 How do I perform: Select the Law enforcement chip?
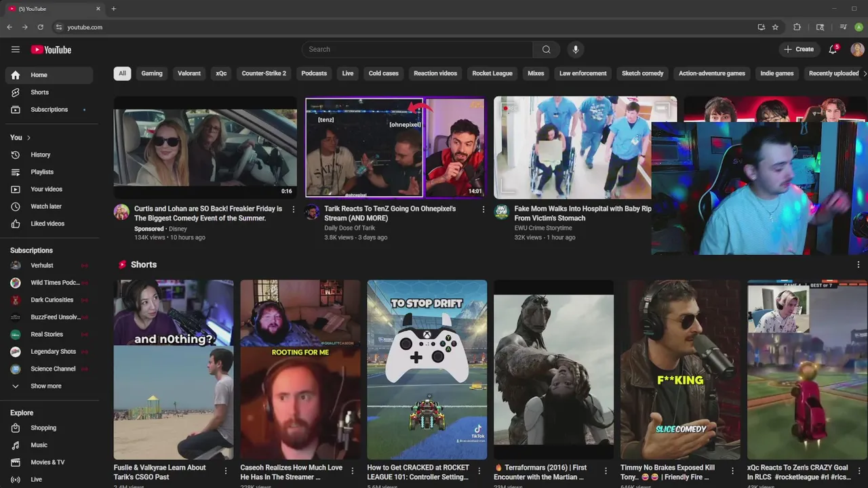click(583, 73)
